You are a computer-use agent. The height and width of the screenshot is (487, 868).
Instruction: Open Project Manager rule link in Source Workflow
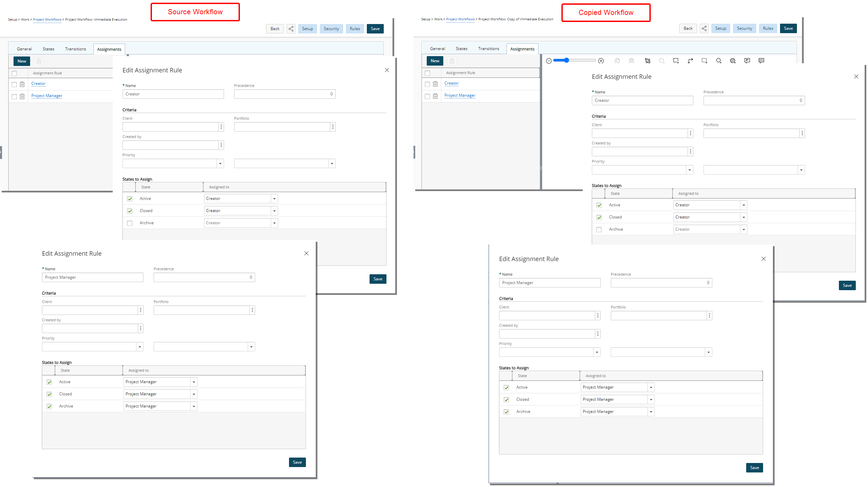(47, 96)
